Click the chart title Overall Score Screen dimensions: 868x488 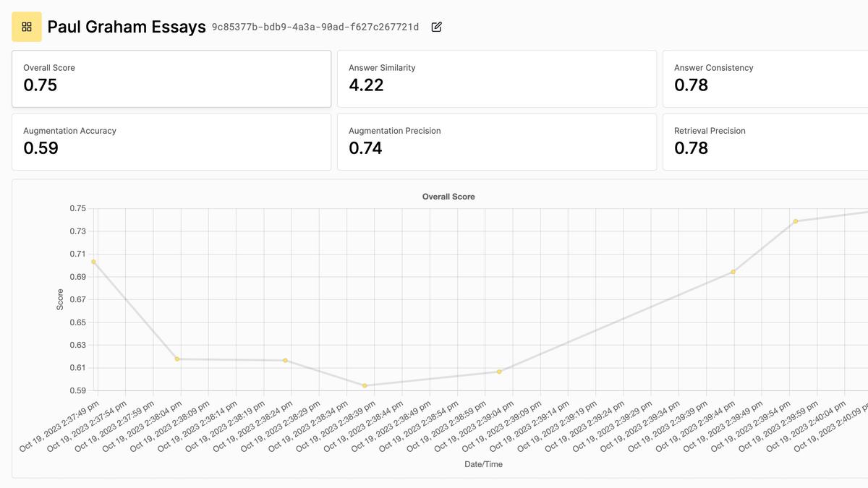click(448, 197)
